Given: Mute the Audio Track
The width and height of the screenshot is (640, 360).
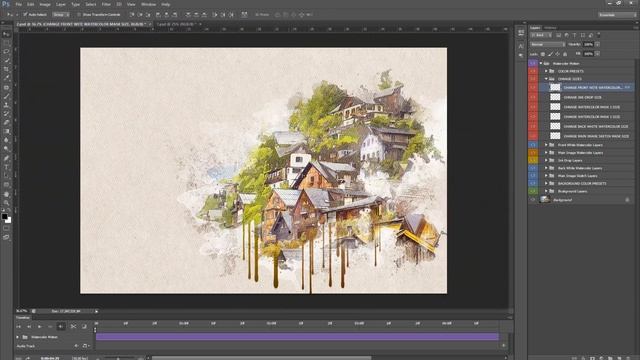Looking at the screenshot, I should tap(76, 346).
